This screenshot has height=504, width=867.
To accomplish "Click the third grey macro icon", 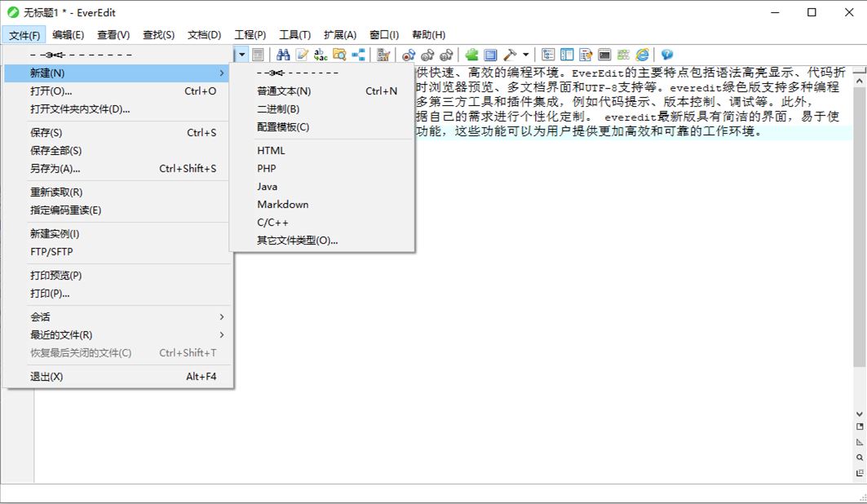I will [x=446, y=55].
